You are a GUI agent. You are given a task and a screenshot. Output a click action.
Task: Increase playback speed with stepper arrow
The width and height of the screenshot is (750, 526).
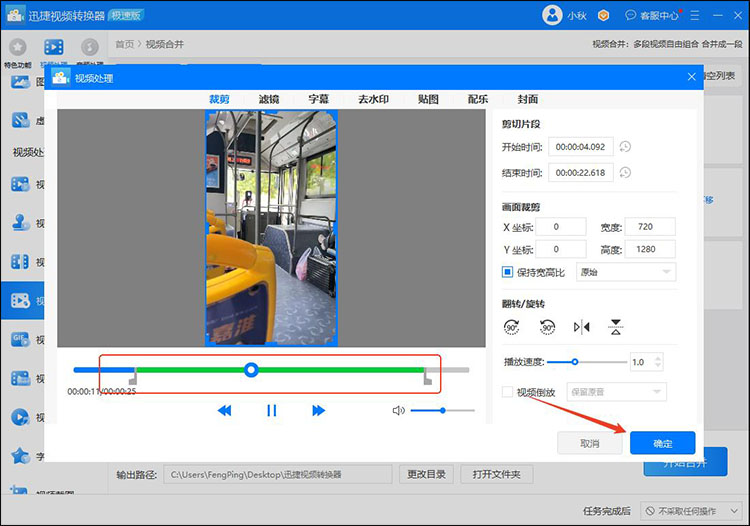pyautogui.click(x=658, y=358)
